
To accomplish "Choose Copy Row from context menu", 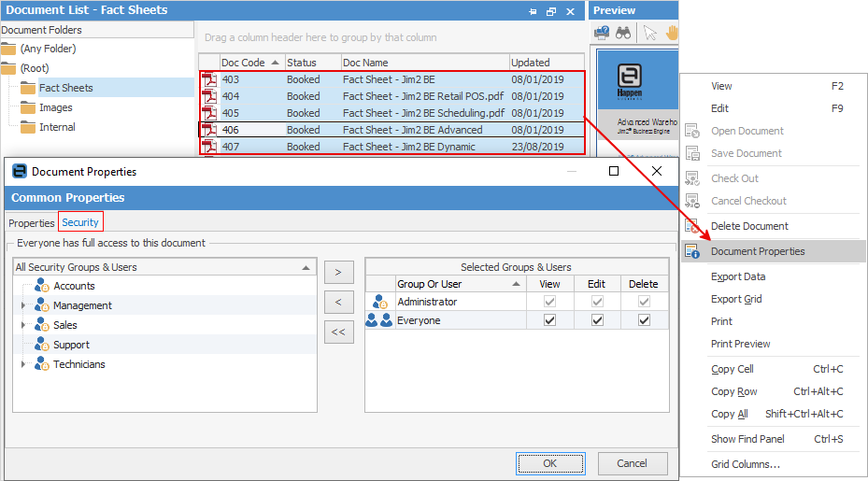I will [x=734, y=391].
